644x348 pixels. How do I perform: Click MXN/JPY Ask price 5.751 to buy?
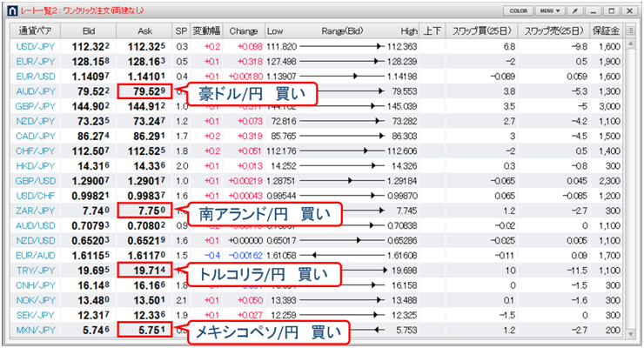coord(144,330)
